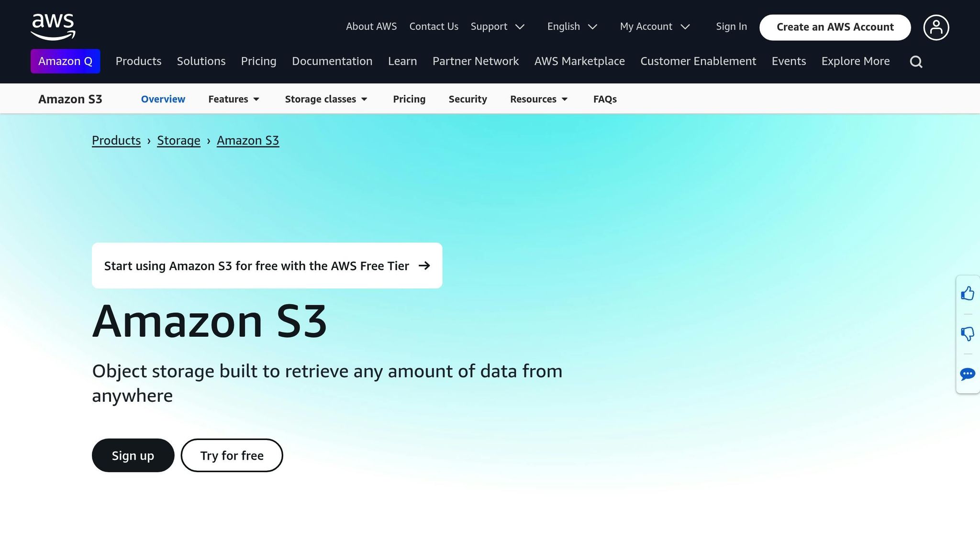This screenshot has width=980, height=551.
Task: Click the Sign up button
Action: 133,455
